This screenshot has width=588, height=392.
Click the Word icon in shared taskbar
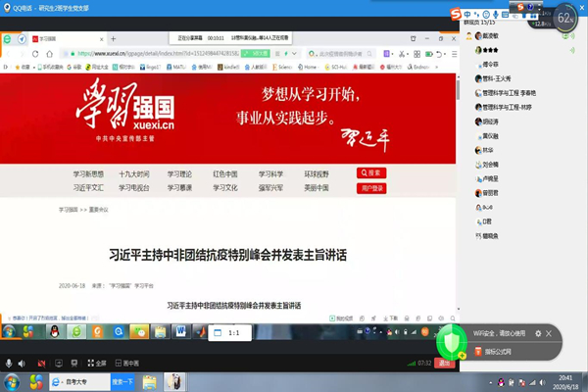click(180, 331)
